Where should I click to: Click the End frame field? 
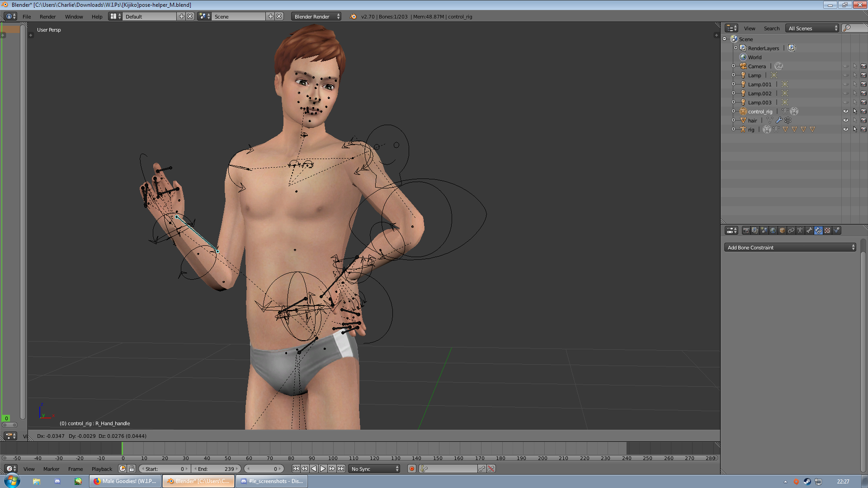click(x=216, y=469)
